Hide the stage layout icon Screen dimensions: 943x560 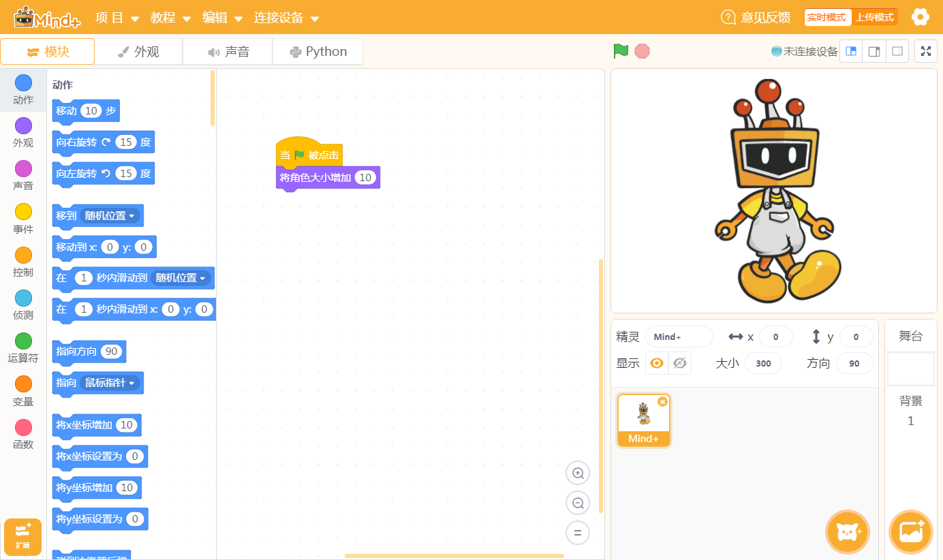tap(897, 51)
